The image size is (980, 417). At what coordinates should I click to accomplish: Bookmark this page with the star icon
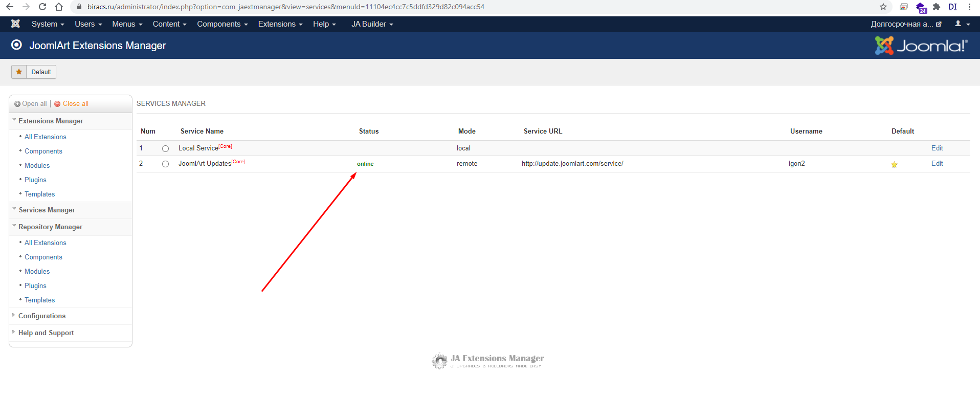pos(883,7)
